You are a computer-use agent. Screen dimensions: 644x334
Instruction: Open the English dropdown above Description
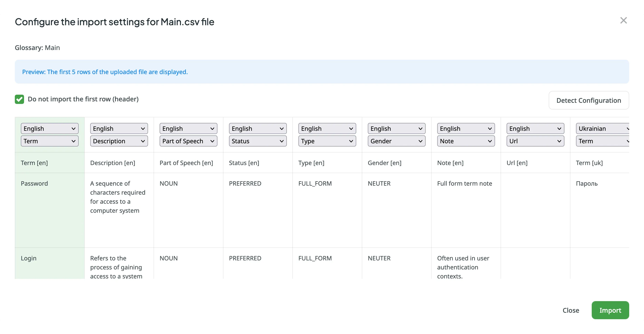coord(119,128)
